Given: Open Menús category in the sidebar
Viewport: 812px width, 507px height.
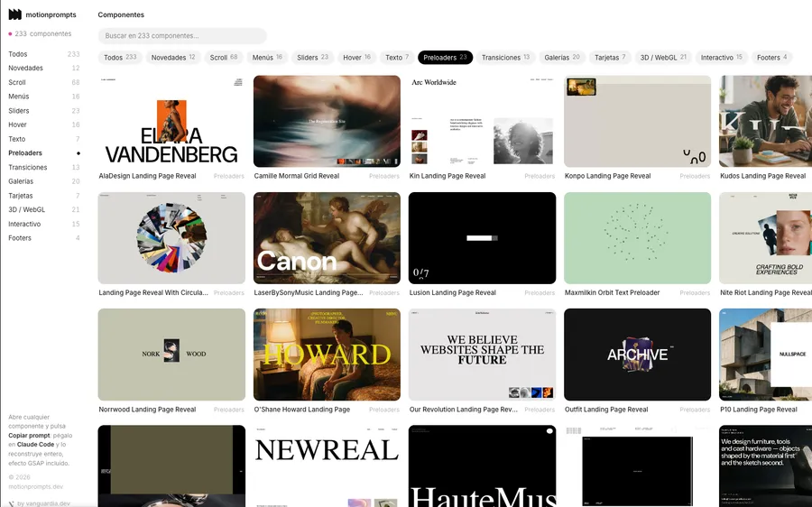Looking at the screenshot, I should click(x=44, y=97).
